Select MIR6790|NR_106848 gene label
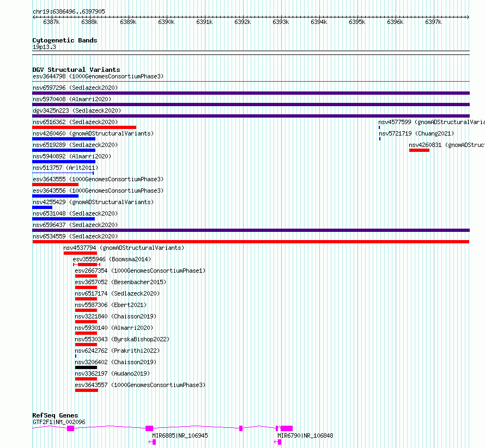 click(305, 435)
